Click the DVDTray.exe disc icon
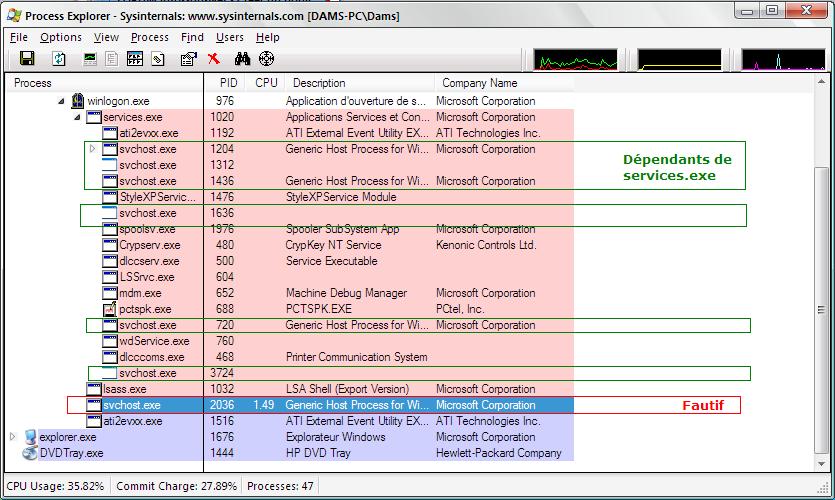Screen dimensions: 835x500 (x=30, y=453)
